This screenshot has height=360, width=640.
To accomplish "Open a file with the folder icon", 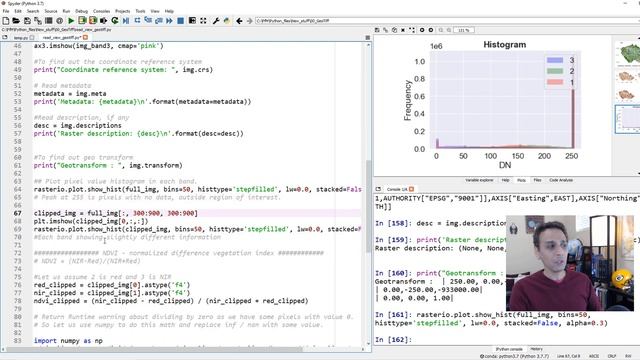I will [16, 20].
